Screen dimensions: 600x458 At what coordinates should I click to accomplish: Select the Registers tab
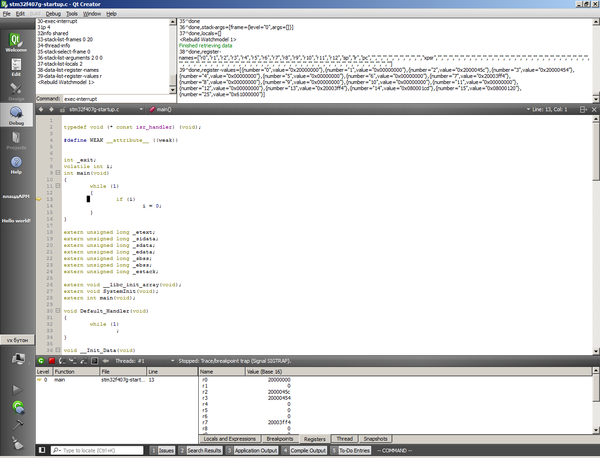[x=315, y=439]
